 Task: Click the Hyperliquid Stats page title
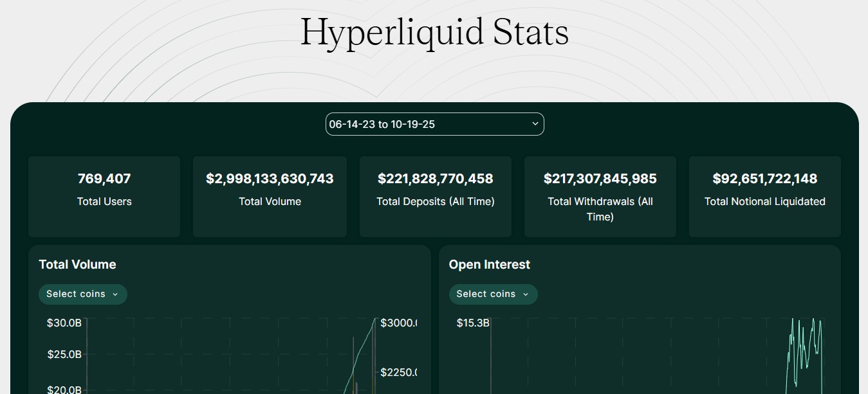[434, 32]
